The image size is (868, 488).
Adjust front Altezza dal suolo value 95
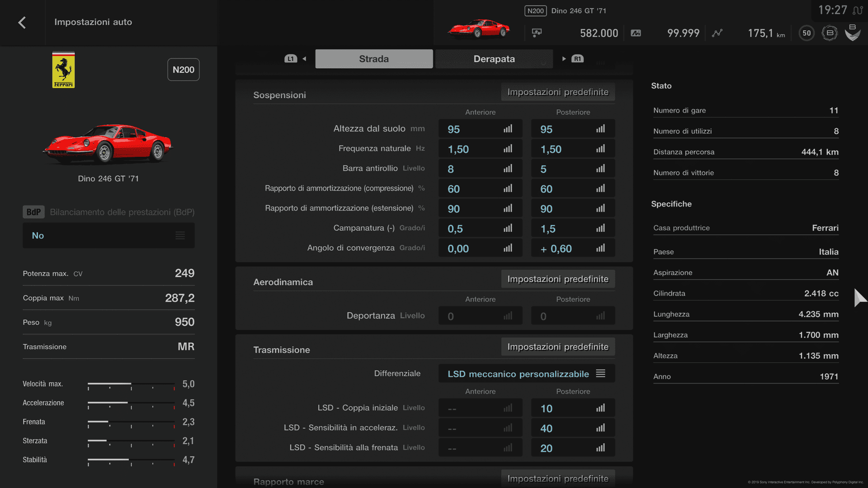(480, 129)
